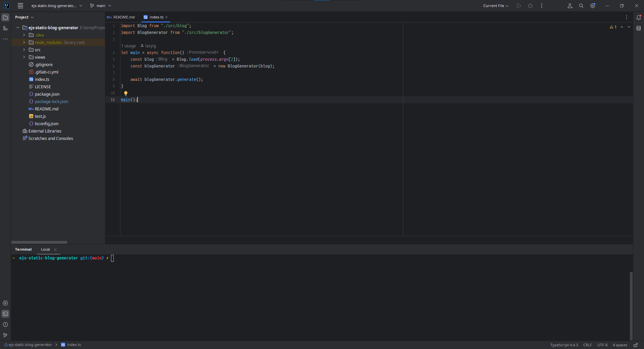
Task: Open the Structure tool window icon
Action: click(x=5, y=28)
